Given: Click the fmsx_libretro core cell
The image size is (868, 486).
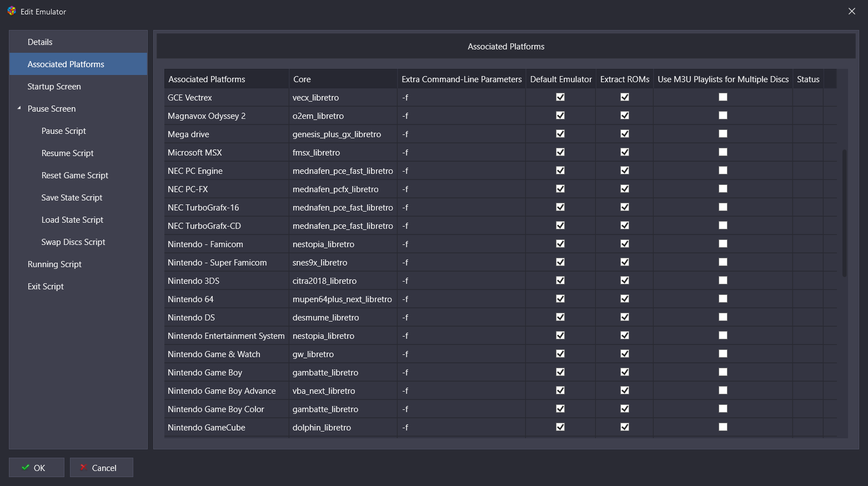Looking at the screenshot, I should 343,153.
